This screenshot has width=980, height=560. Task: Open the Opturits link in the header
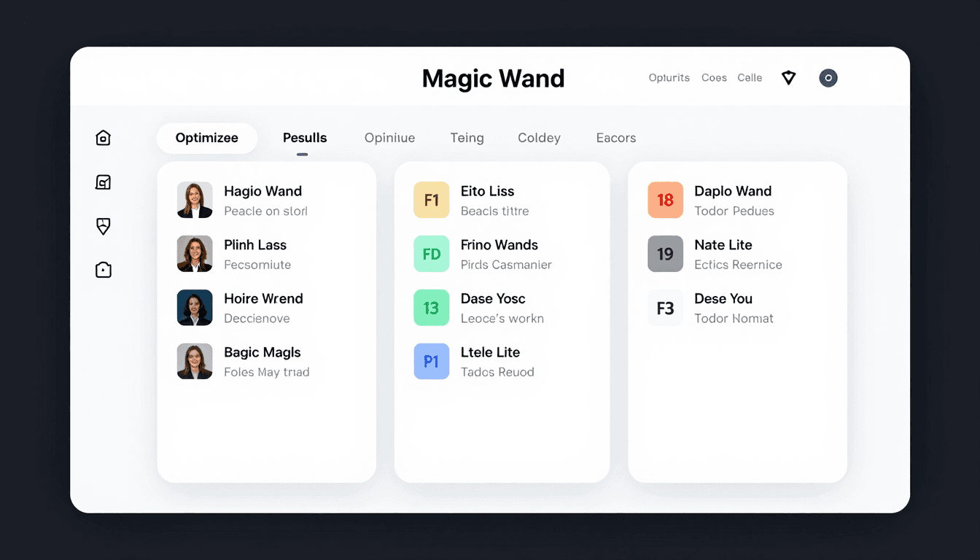669,78
